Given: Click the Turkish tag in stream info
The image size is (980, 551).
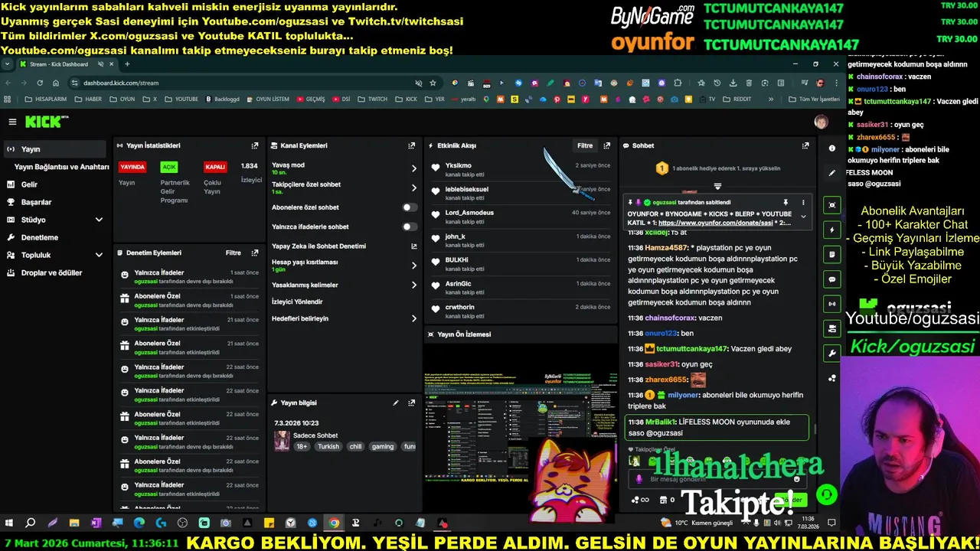Looking at the screenshot, I should (328, 447).
